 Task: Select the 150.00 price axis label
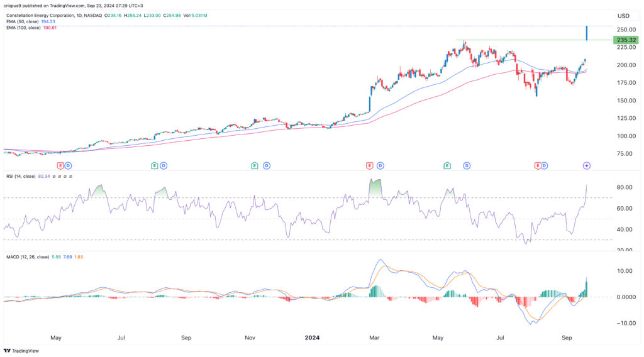point(626,100)
